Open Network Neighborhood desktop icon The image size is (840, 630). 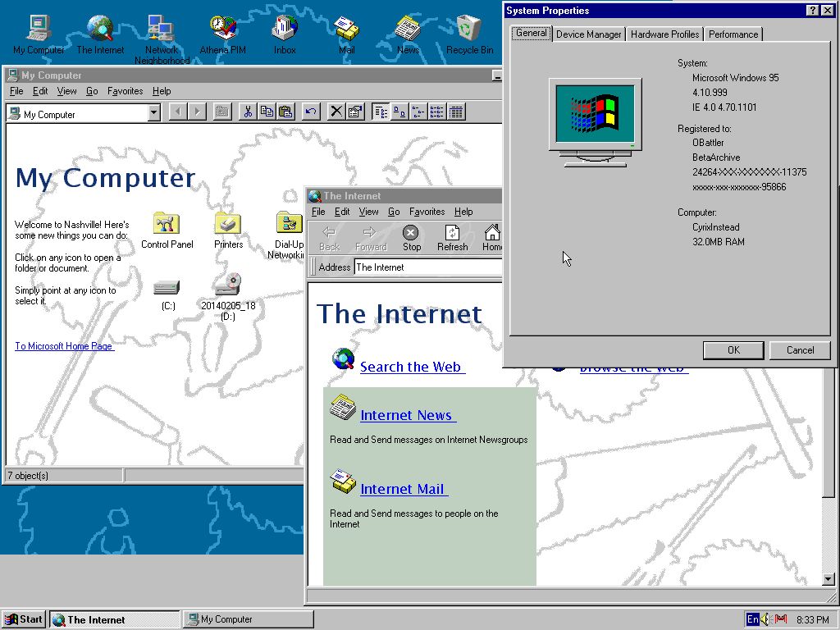tap(162, 39)
